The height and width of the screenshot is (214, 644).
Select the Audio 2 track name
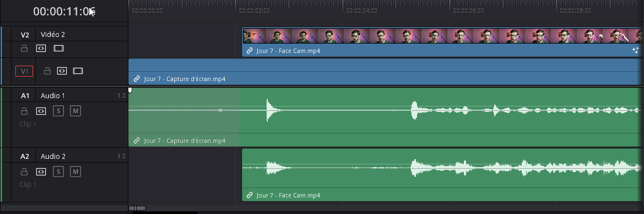(53, 157)
